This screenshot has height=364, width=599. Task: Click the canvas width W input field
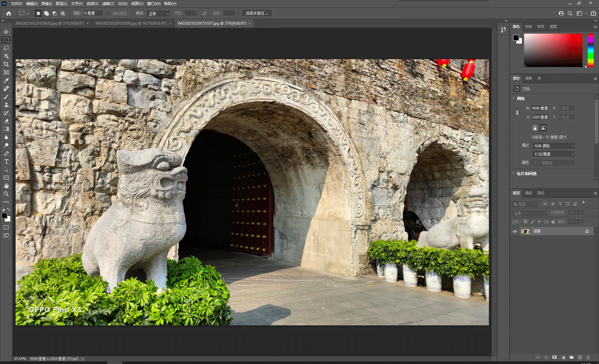(x=540, y=108)
